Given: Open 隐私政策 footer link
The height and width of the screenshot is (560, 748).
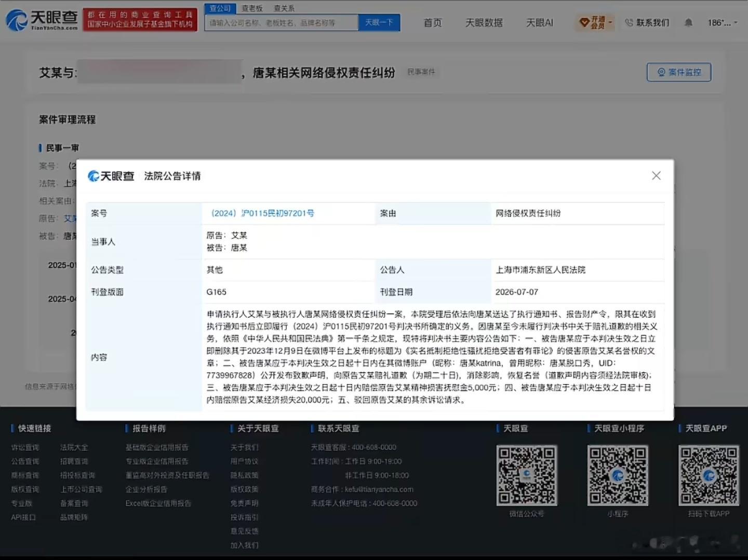Looking at the screenshot, I should 244,475.
